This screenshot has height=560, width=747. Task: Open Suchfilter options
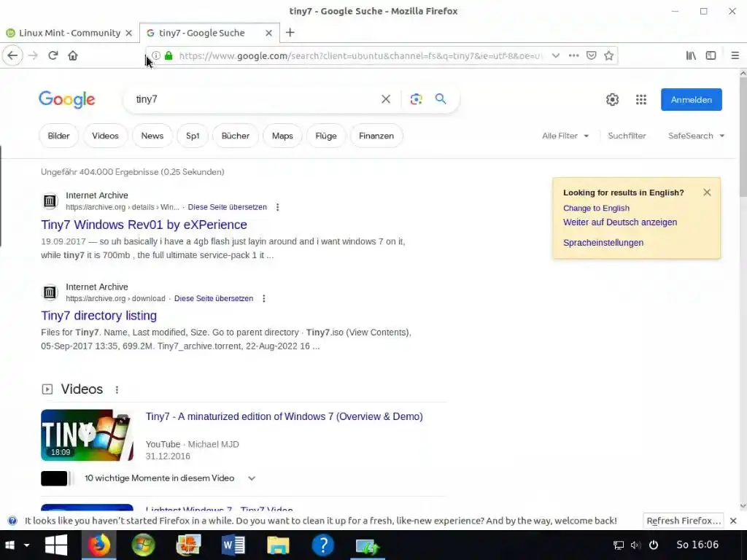point(627,136)
